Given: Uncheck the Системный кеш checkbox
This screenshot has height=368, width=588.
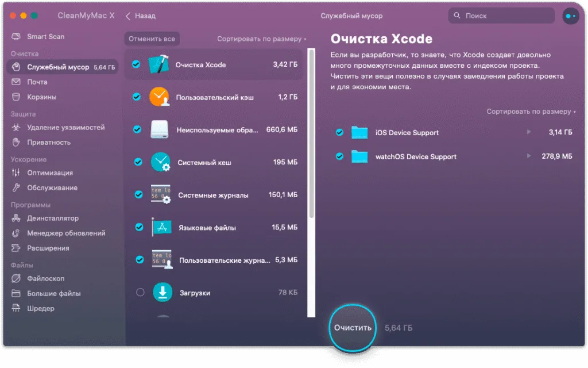Looking at the screenshot, I should pyautogui.click(x=138, y=162).
